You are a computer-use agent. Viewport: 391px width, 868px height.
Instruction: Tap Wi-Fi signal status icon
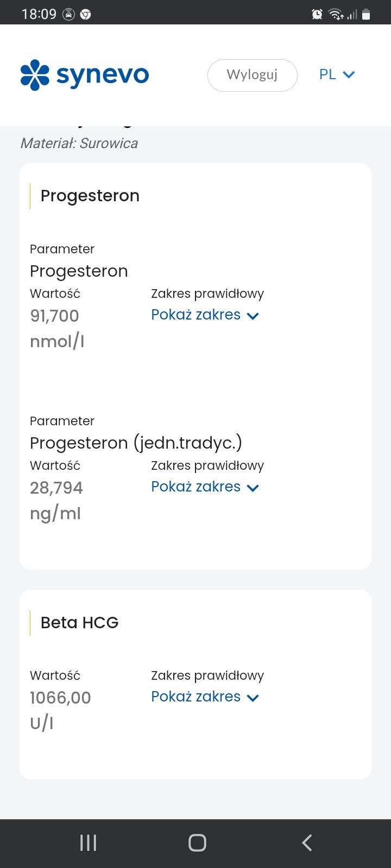point(336,15)
